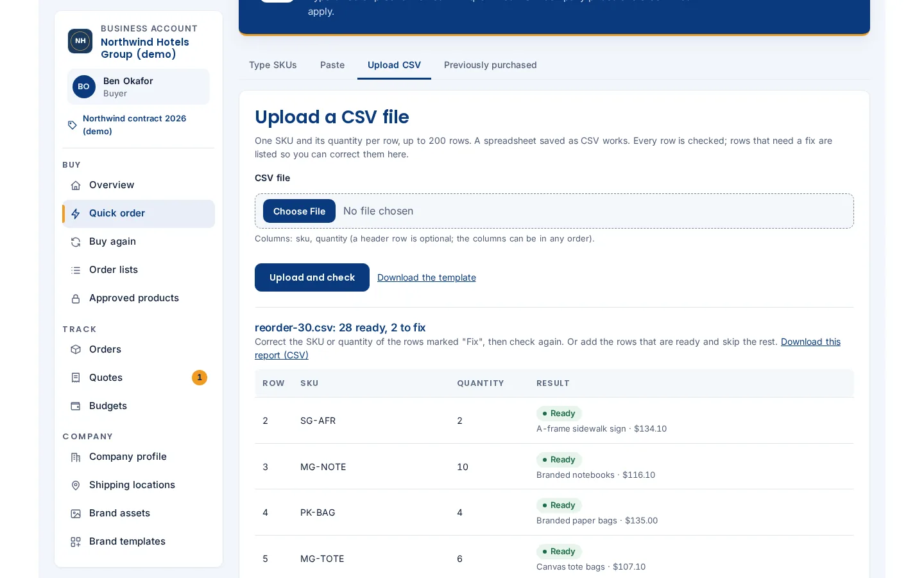This screenshot has height=578, width=924.
Task: Open Order lists page
Action: (x=139, y=270)
